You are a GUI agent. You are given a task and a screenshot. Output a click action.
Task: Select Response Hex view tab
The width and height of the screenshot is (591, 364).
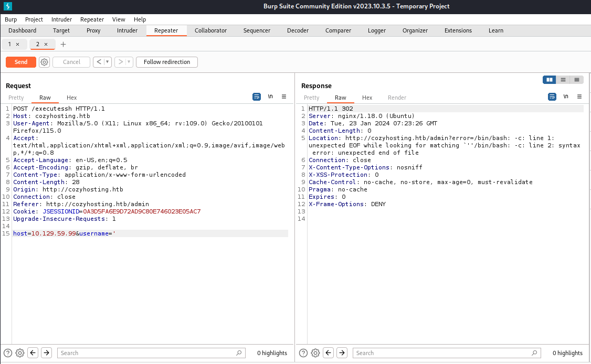point(367,98)
